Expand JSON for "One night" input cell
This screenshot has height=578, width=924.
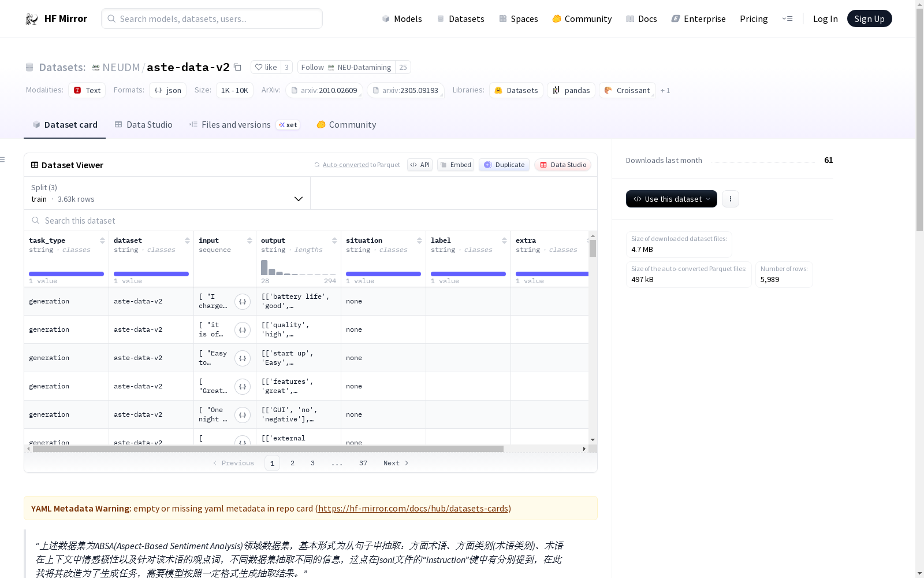[x=243, y=415]
